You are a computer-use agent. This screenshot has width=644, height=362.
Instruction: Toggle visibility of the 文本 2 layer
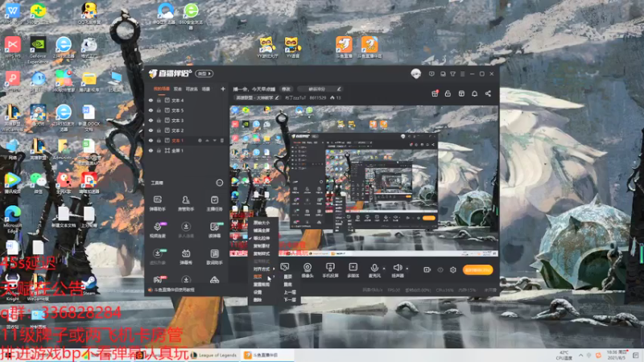(x=151, y=130)
